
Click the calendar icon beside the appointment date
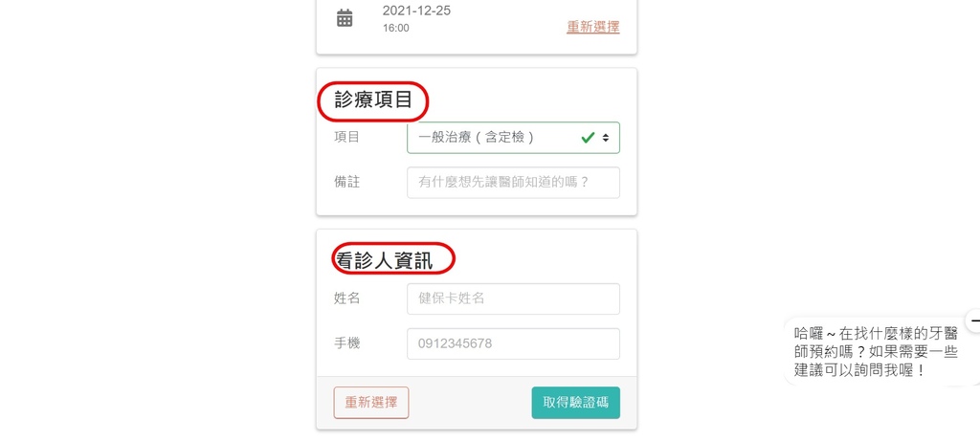[345, 18]
